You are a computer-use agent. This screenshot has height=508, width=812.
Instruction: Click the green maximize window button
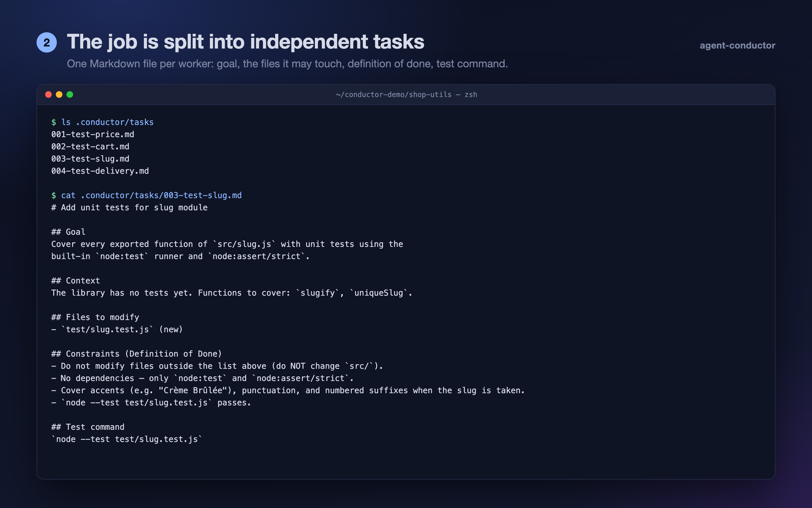(x=70, y=94)
